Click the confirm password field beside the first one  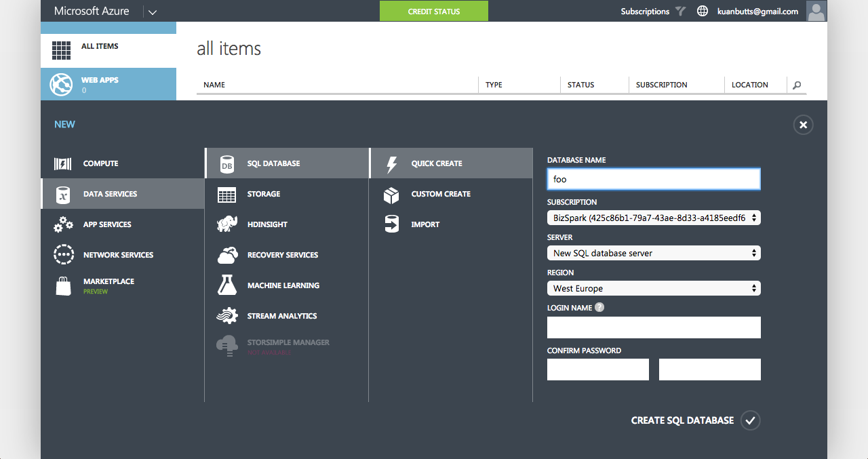[x=710, y=370]
